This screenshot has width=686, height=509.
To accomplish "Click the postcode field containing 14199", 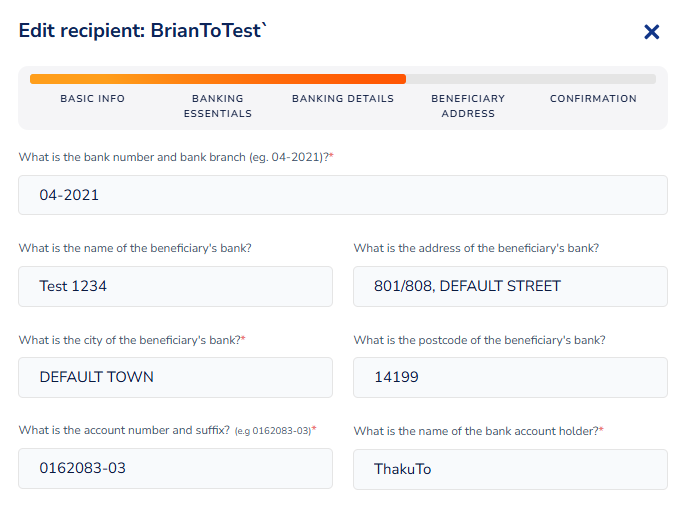I will pyautogui.click(x=510, y=377).
